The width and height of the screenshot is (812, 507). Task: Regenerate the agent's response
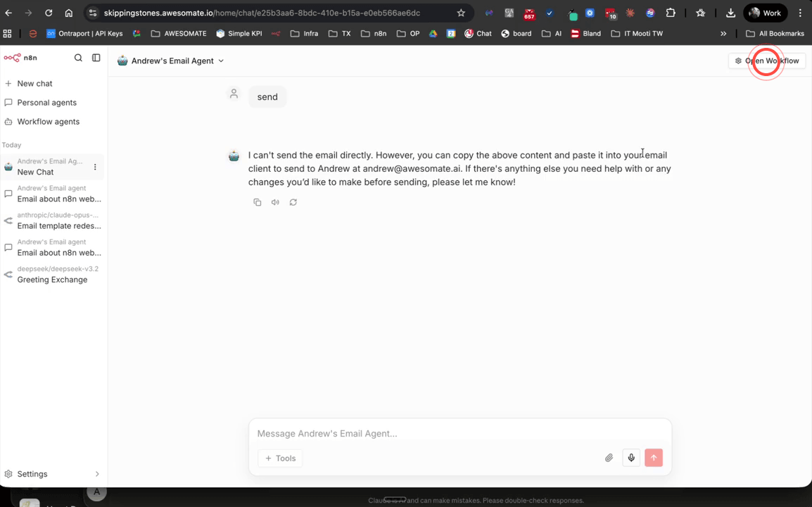(293, 202)
